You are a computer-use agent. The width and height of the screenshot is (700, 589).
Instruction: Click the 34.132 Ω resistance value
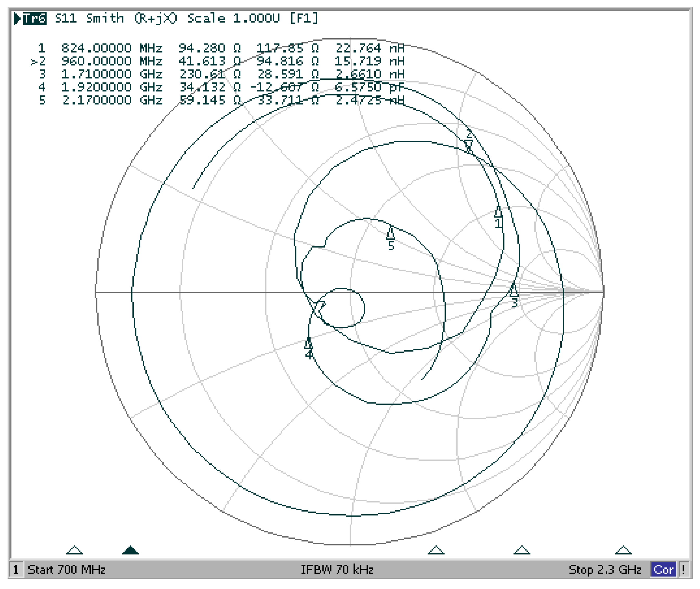210,87
